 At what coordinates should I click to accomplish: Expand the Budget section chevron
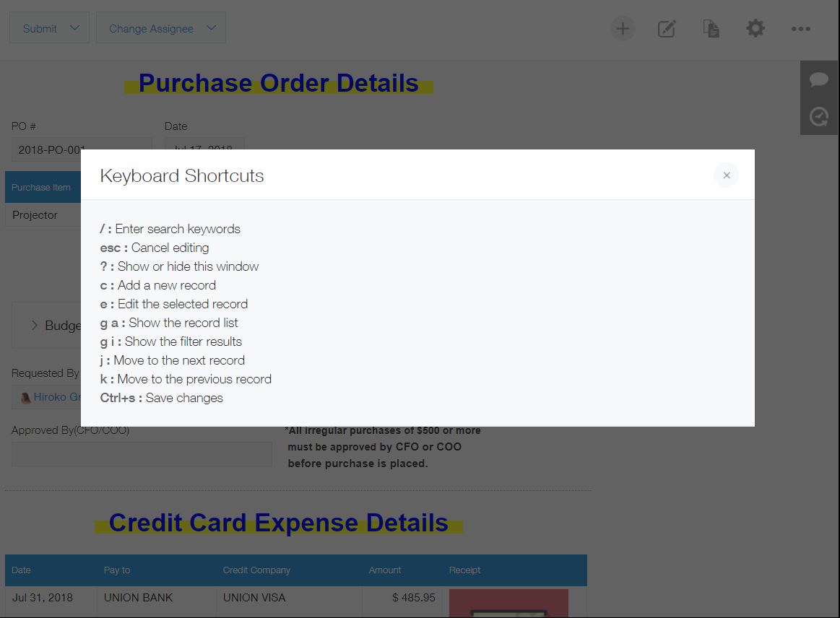point(34,326)
